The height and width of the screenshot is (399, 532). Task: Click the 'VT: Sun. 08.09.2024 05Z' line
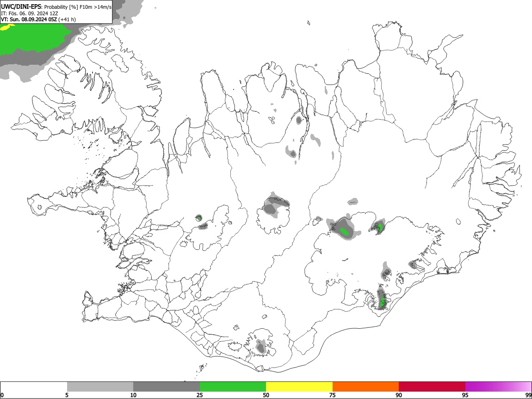click(x=29, y=20)
